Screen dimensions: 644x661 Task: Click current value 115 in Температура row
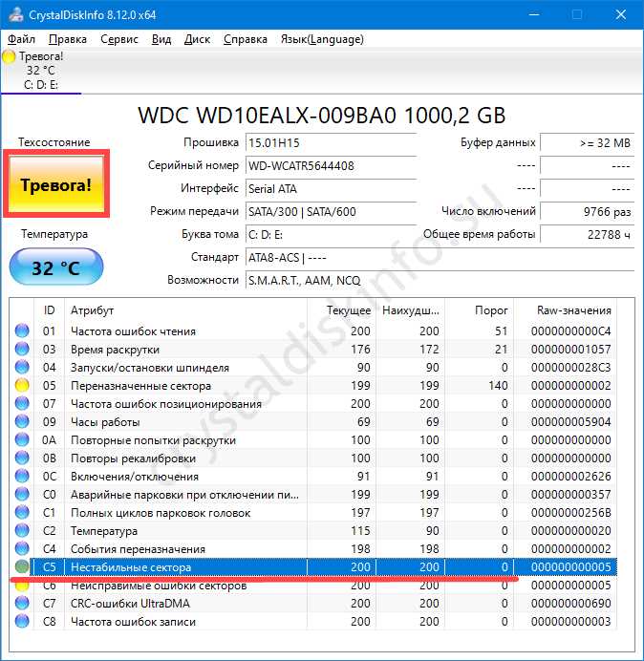click(360, 530)
